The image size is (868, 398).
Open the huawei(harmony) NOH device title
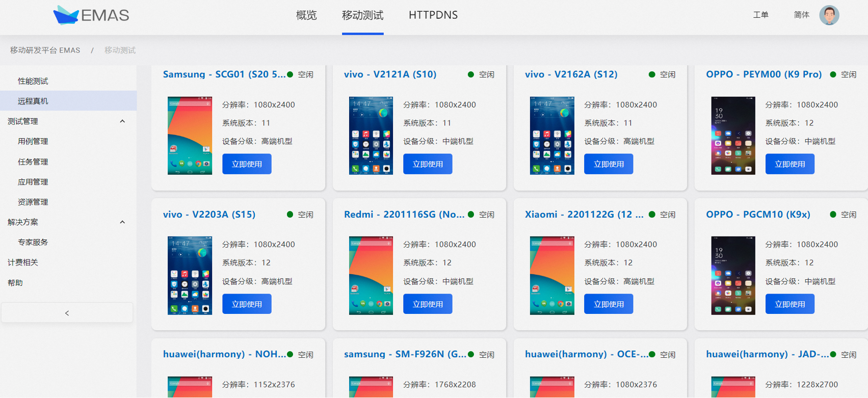[x=224, y=354]
